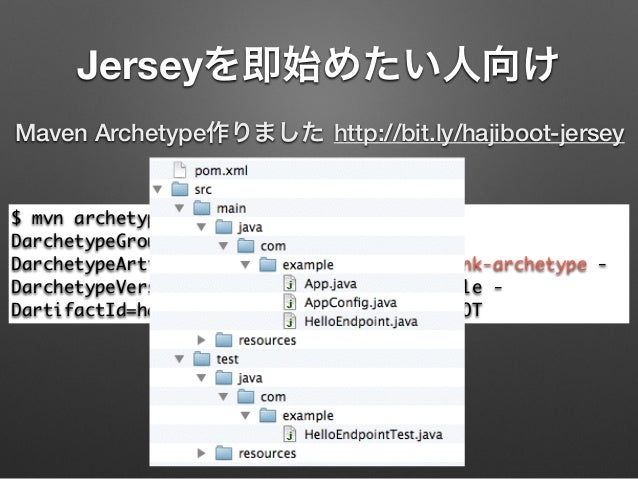
Task: Select com label under main/java
Action: click(273, 246)
